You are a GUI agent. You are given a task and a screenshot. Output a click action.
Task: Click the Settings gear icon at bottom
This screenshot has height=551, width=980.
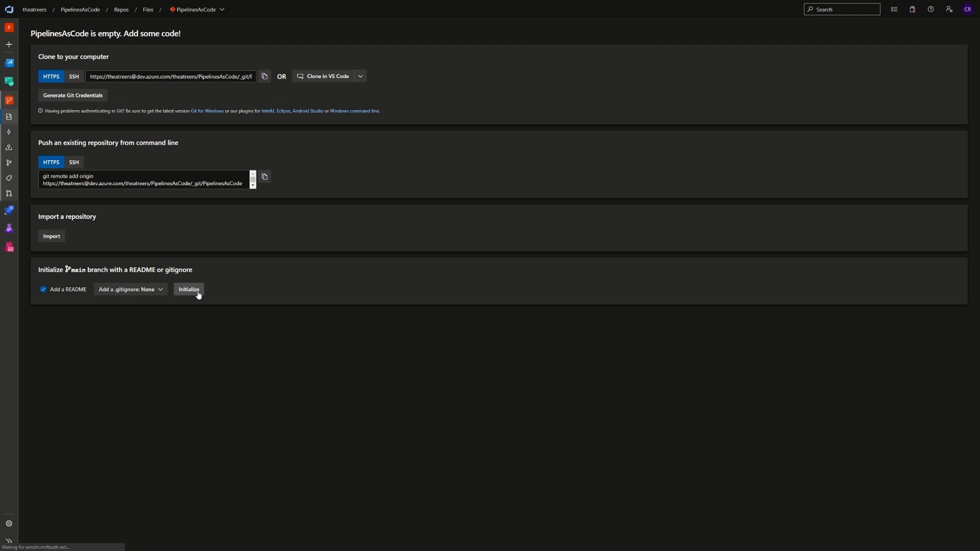click(9, 523)
